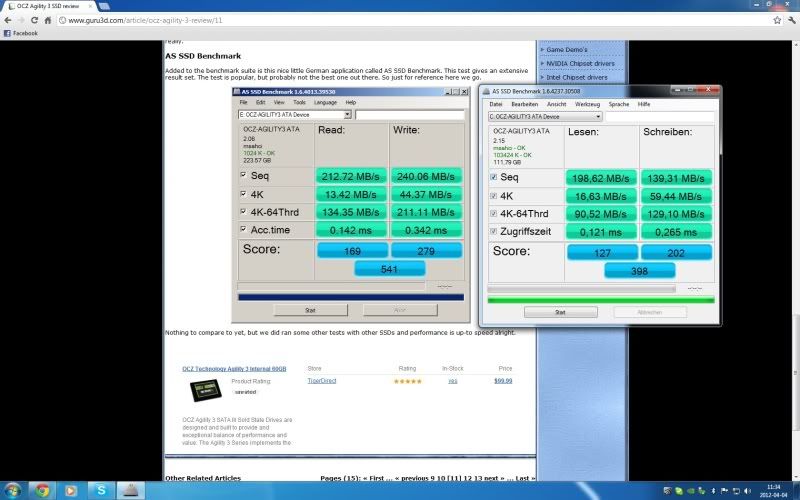Click the Chrome taskbar icon
Viewport: 800px width, 500px height.
[x=42, y=490]
